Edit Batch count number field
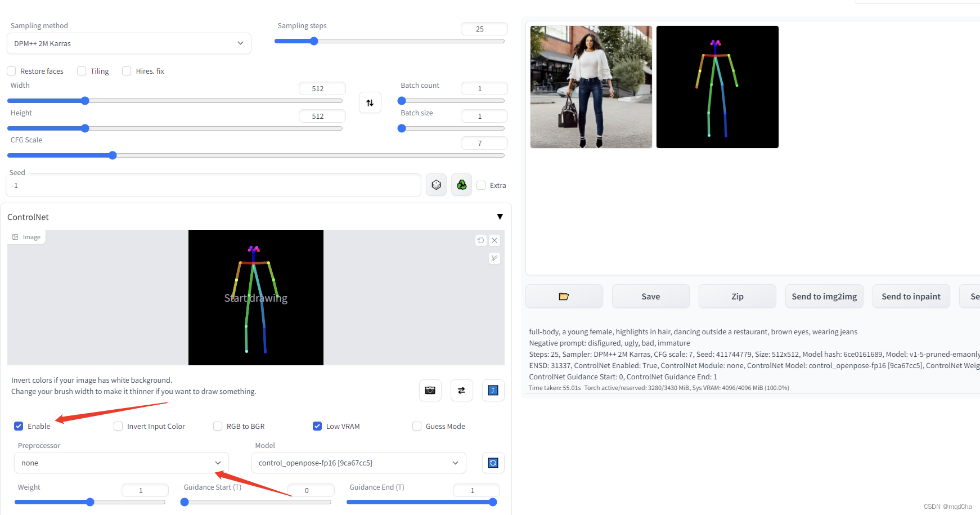This screenshot has width=980, height=515. [x=484, y=88]
